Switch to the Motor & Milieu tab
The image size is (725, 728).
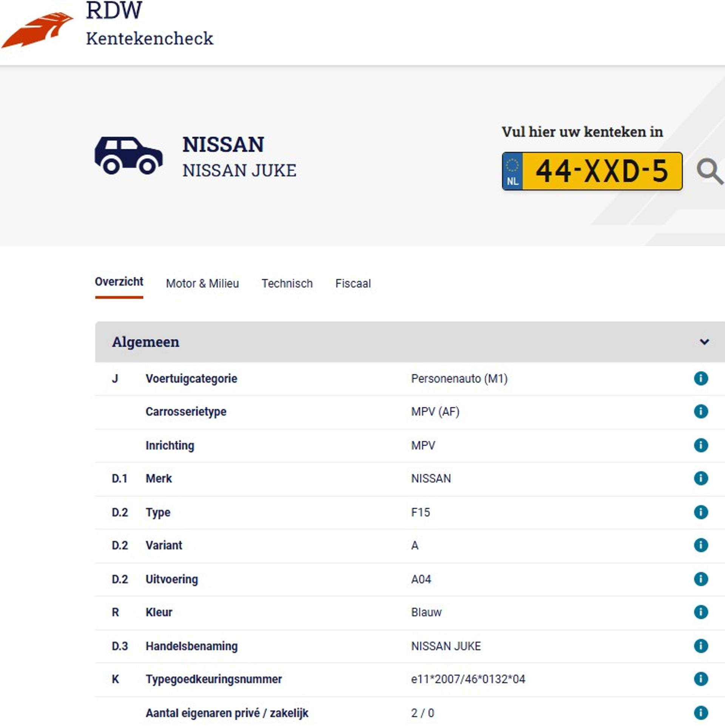[x=202, y=283]
